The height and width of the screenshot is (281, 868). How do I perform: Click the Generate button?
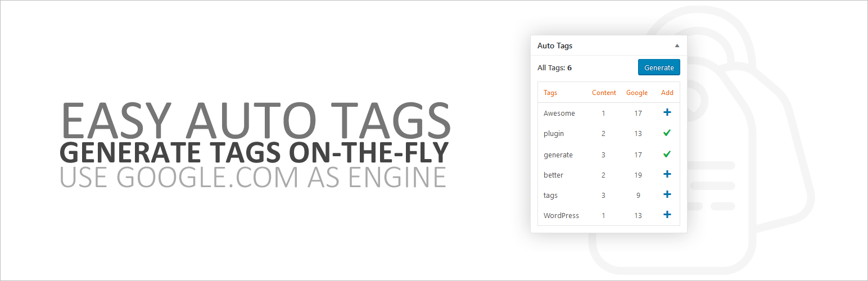(x=659, y=67)
